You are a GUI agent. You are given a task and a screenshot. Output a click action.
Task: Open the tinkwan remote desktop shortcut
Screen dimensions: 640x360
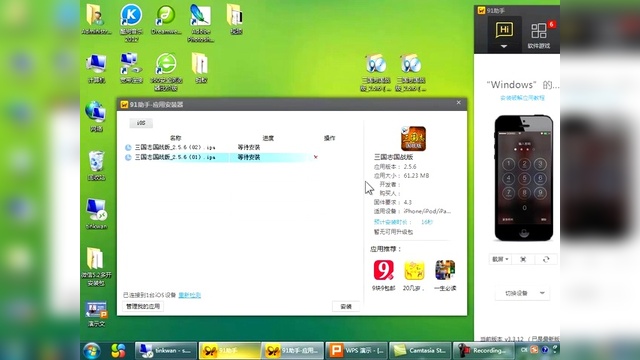click(x=96, y=214)
